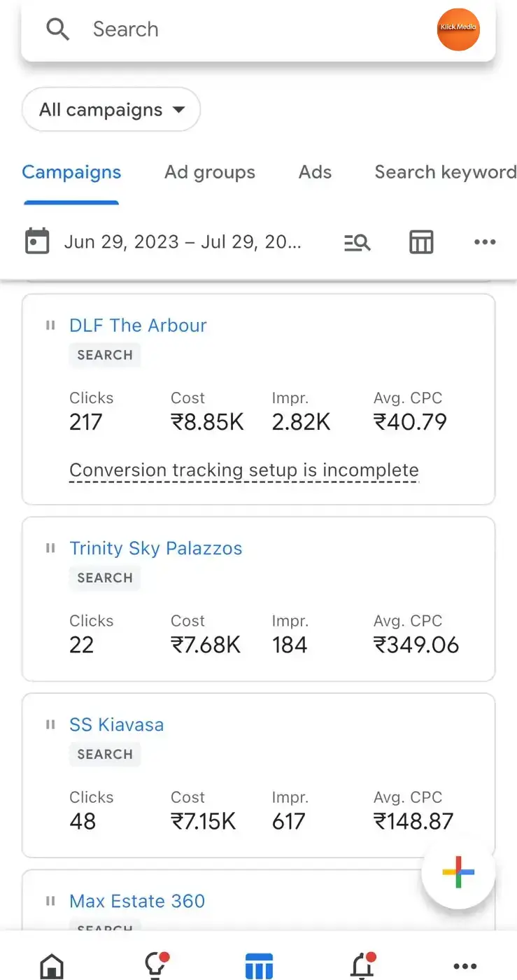Toggle pause status of SS Kiavasa
Screen dimensions: 517x980
coord(50,724)
